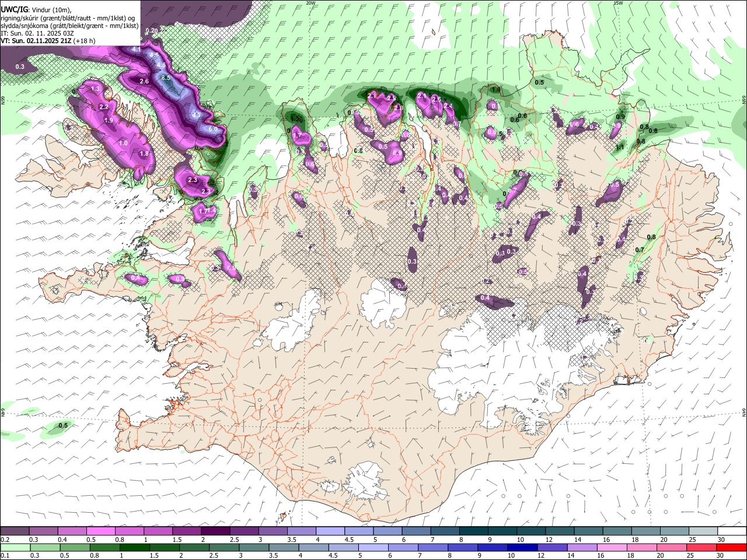
Task: Click the 15W longitude label
Action: pos(618,3)
